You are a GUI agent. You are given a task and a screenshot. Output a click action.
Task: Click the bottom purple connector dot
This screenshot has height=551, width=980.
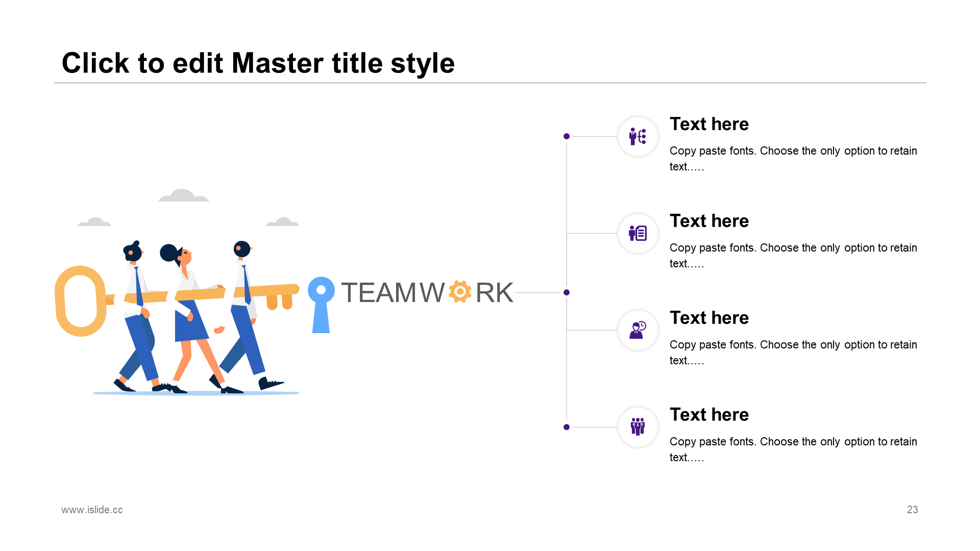point(567,427)
